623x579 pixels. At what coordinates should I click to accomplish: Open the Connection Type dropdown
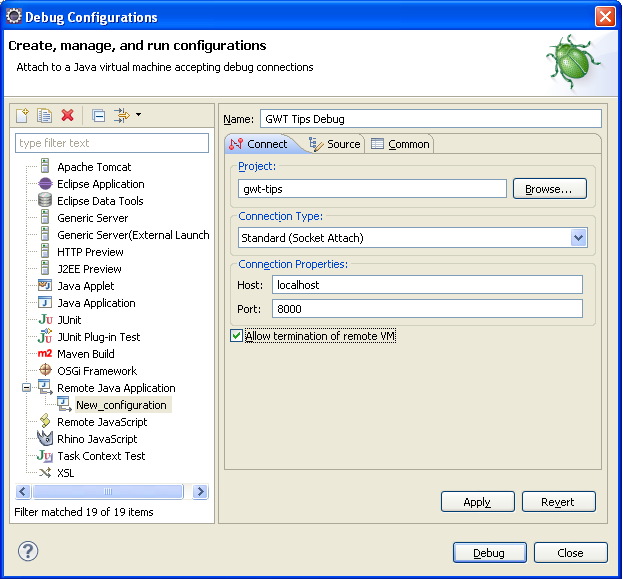coord(578,238)
